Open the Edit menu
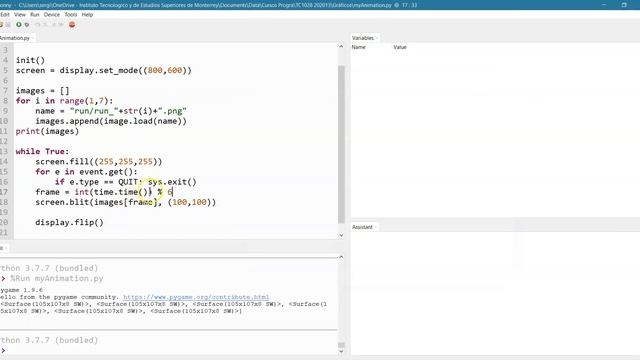Viewport: 640px width, 360px height. (4, 14)
